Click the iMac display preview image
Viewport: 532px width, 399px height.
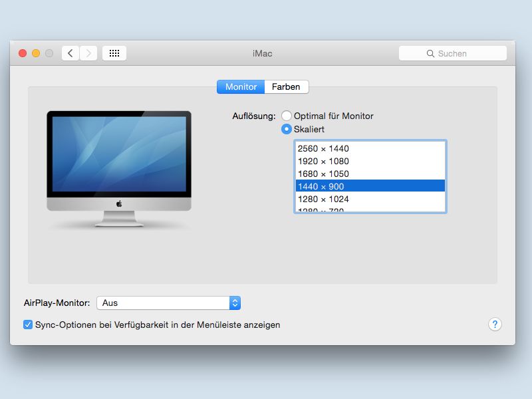(x=119, y=169)
